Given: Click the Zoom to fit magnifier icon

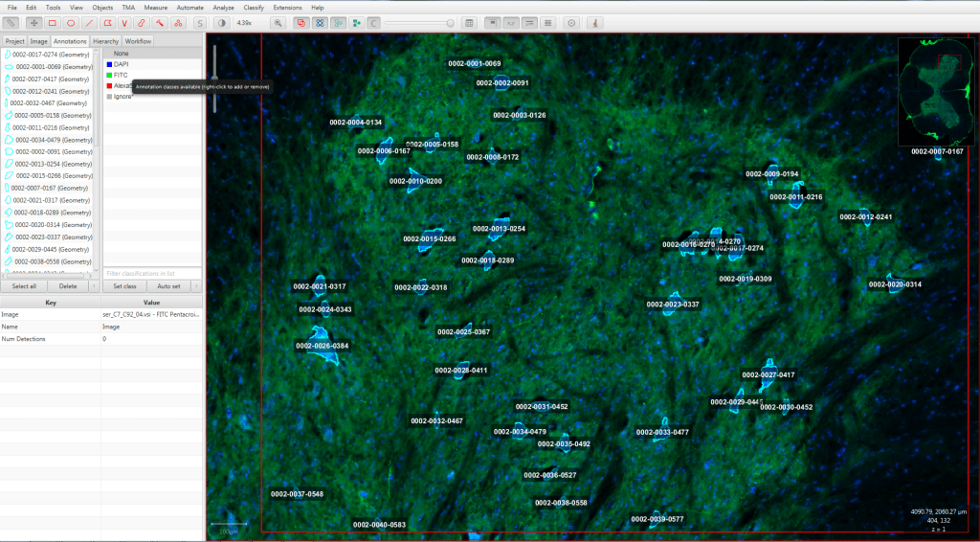Looking at the screenshot, I should [x=278, y=22].
